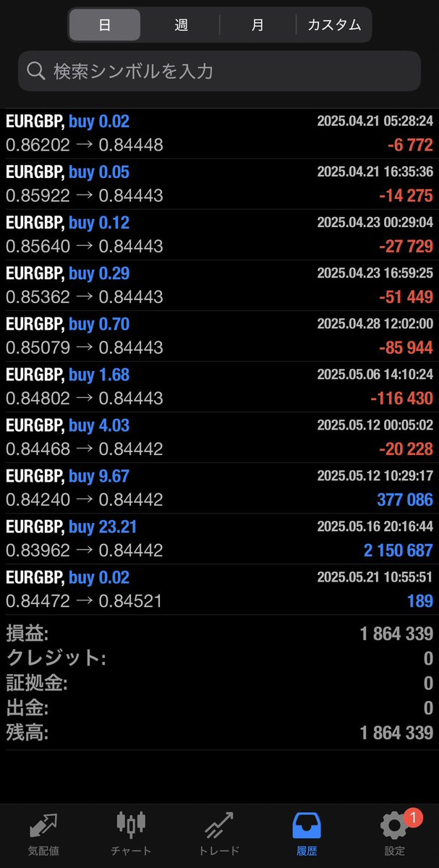Select the EURGBP buy 0.70 trade row
Screen dimensions: 439x868
(219, 336)
